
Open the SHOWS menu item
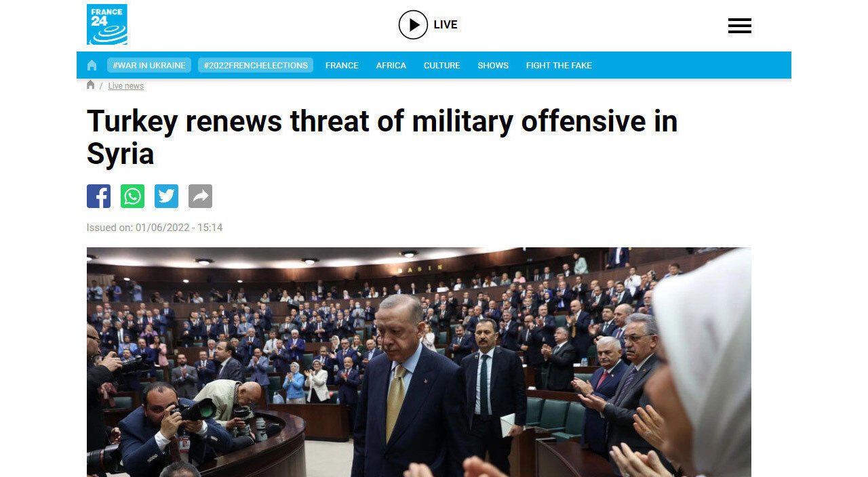(493, 65)
